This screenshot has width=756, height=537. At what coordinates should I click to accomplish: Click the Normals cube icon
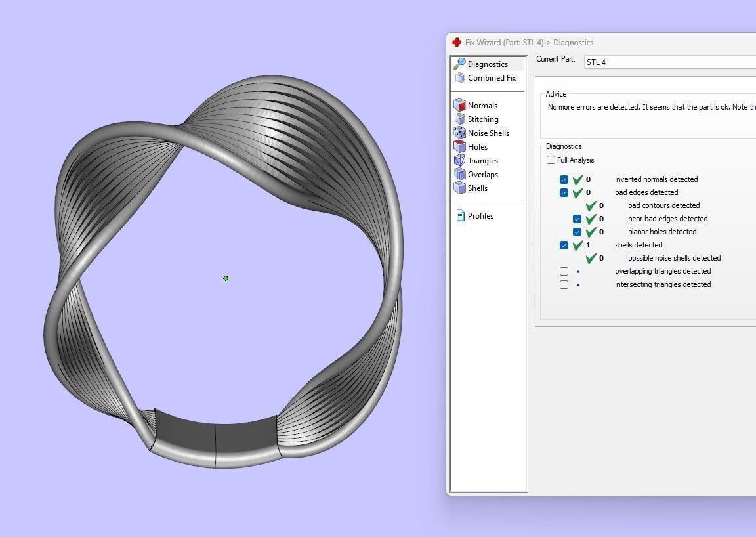(459, 105)
